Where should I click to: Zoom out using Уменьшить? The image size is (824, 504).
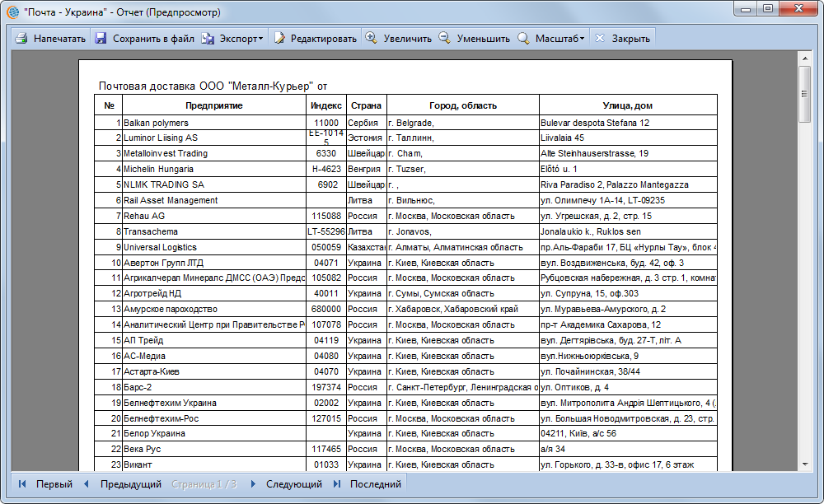click(484, 39)
